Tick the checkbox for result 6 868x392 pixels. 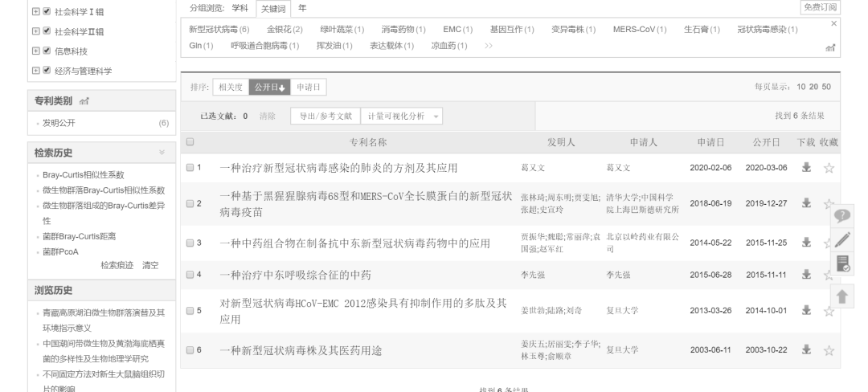[190, 350]
